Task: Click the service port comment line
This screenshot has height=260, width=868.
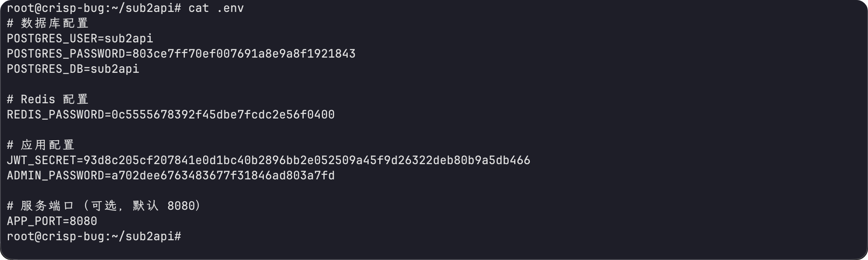Action: (104, 206)
